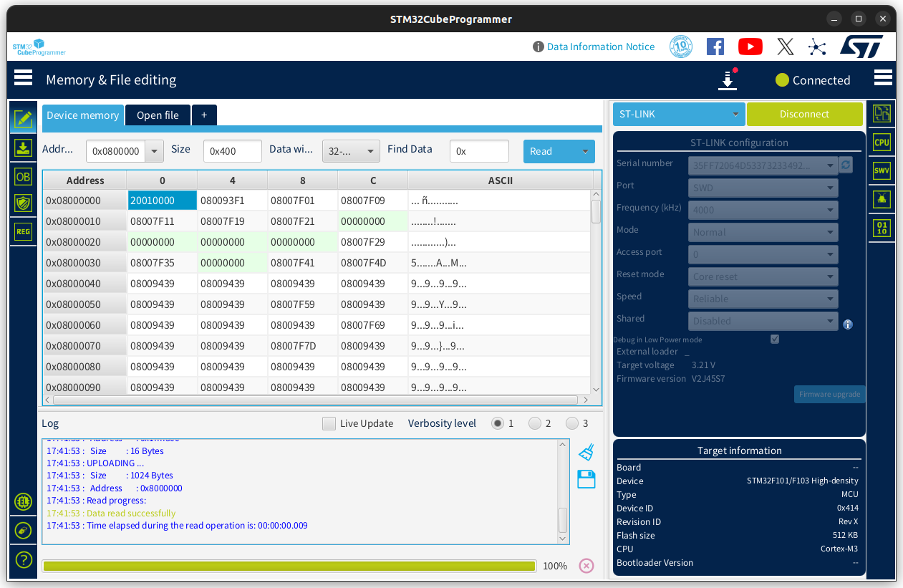
Task: Click the left hamburger menu icon
Action: click(23, 77)
